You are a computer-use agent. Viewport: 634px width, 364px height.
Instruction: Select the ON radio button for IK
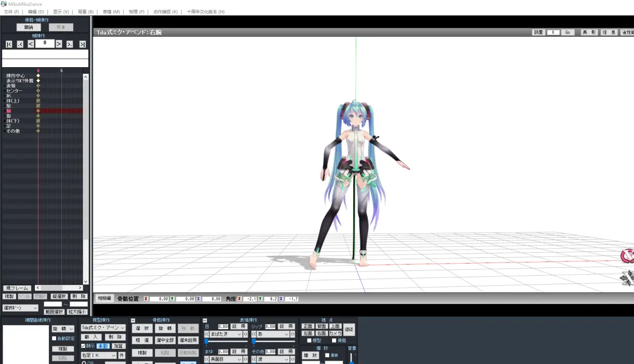pos(84,363)
